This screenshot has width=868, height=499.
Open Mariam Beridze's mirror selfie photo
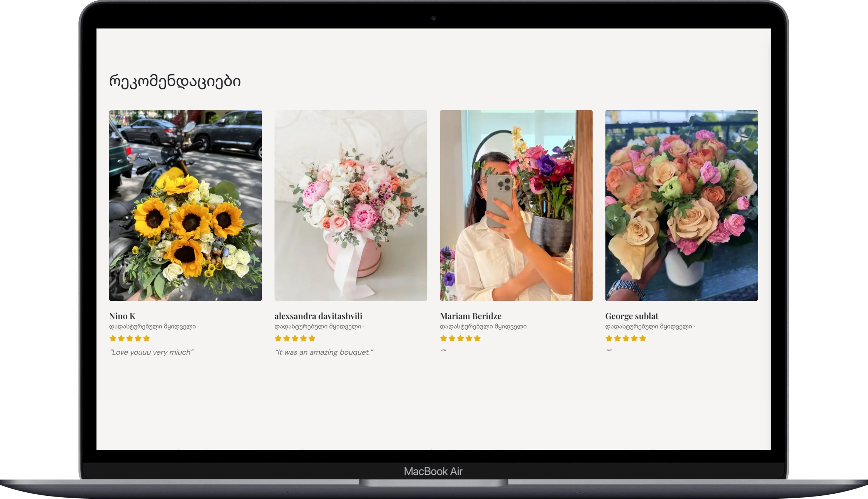[516, 205]
